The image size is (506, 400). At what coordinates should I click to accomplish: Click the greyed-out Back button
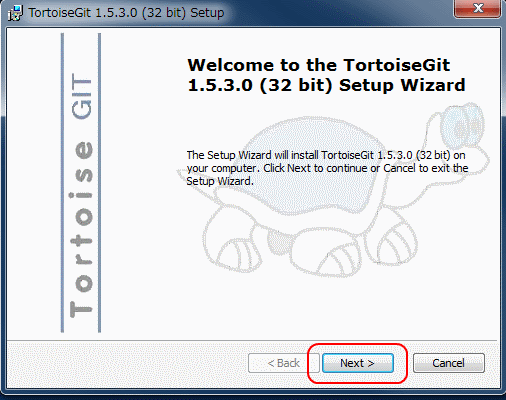284,363
